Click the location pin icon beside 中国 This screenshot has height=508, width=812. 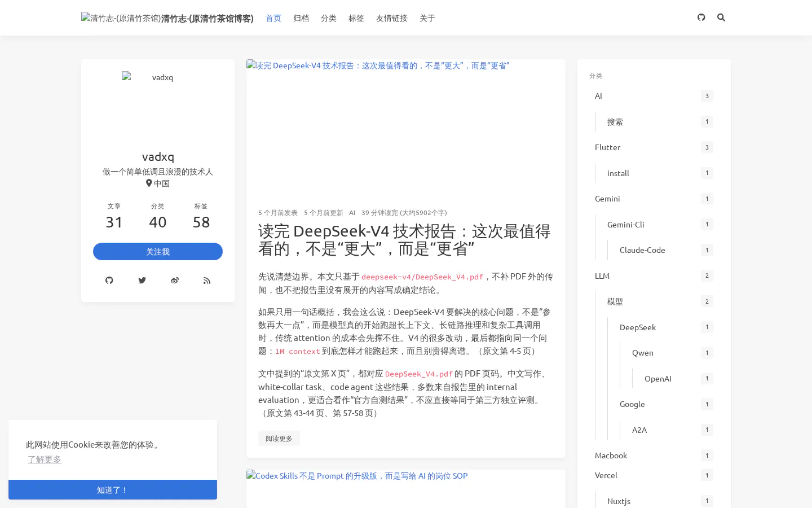[149, 183]
